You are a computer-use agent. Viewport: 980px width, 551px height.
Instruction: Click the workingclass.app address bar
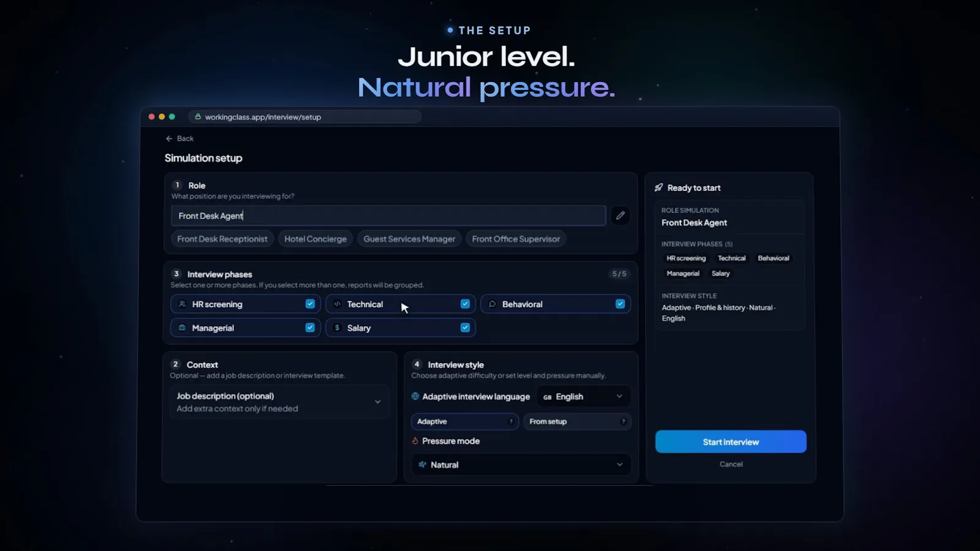click(304, 116)
